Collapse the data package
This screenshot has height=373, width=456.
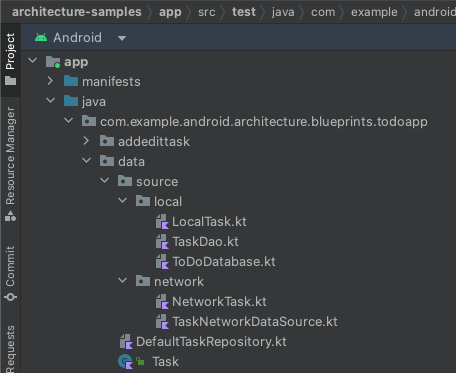[x=87, y=160]
